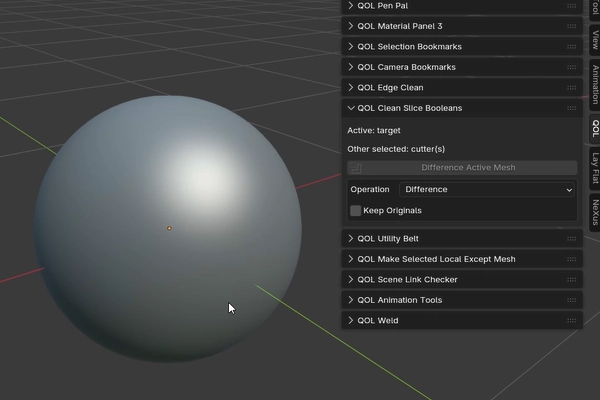Click QOL Selection Bookmarks drag handle
The height and width of the screenshot is (400, 600).
(x=571, y=47)
